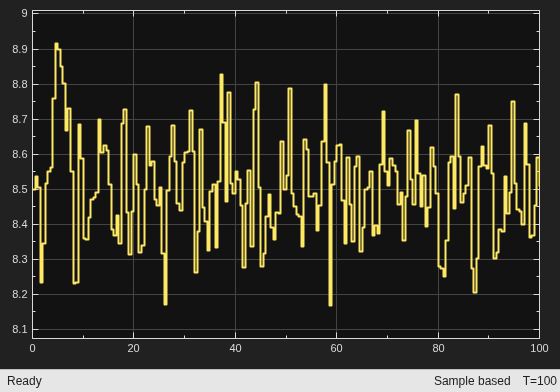Viewport: 560px width, 392px height.
Task: Click the y-axis tick label 8.8
Action: tap(20, 84)
